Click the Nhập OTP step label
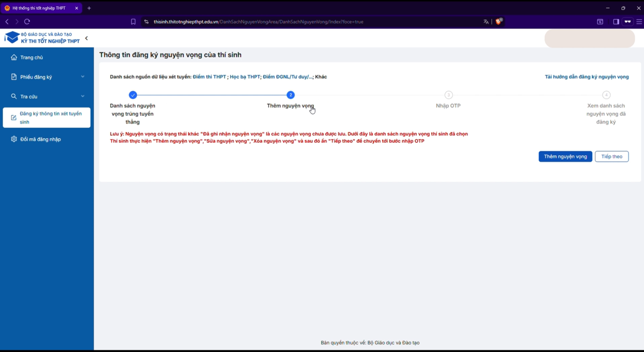 pos(448,106)
